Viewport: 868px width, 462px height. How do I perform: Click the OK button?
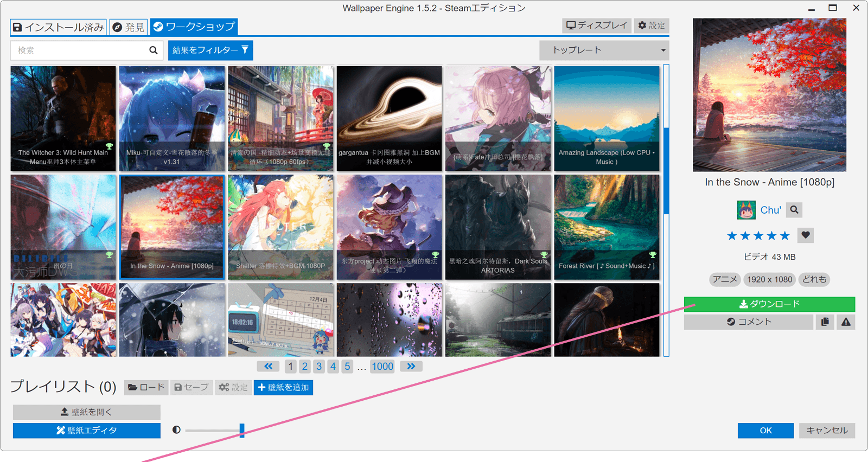[x=765, y=431]
